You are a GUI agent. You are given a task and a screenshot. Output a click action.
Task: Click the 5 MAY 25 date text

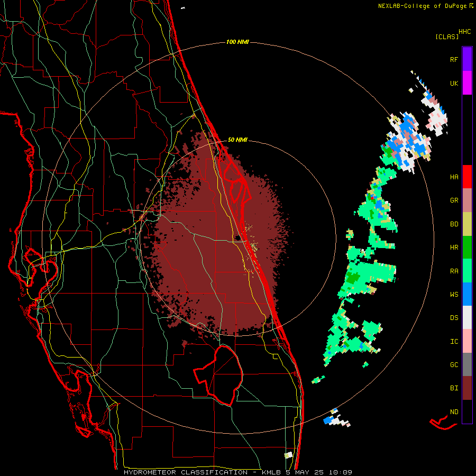tap(305, 472)
